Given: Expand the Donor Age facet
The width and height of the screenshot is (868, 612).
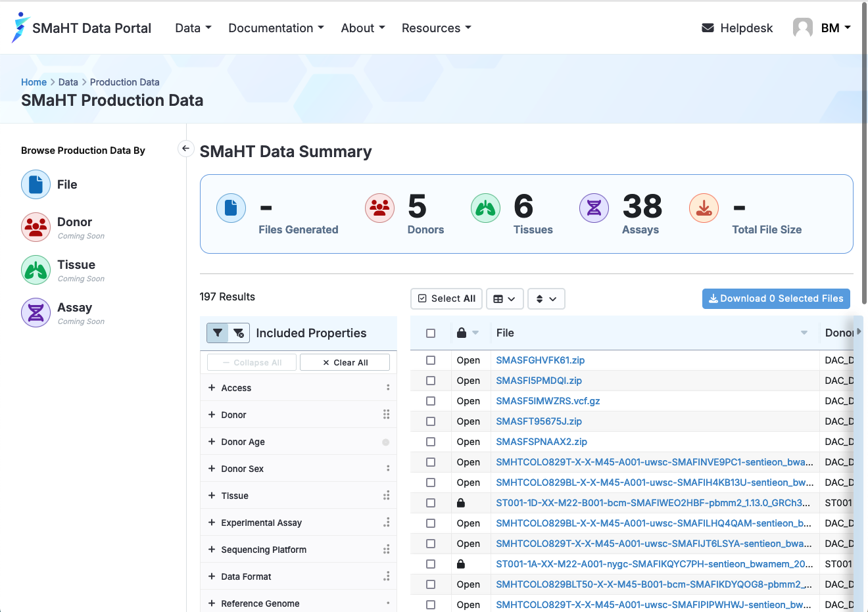Looking at the screenshot, I should coord(299,442).
